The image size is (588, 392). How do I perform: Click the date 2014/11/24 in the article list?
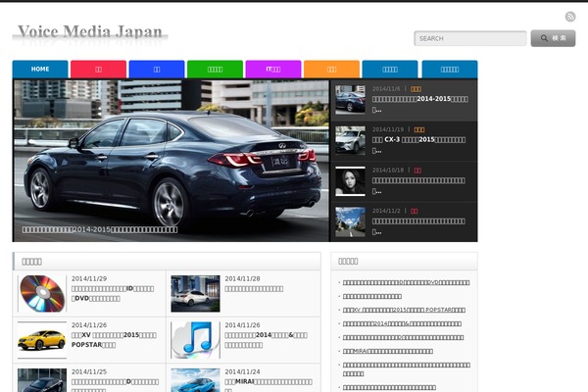[x=242, y=371]
